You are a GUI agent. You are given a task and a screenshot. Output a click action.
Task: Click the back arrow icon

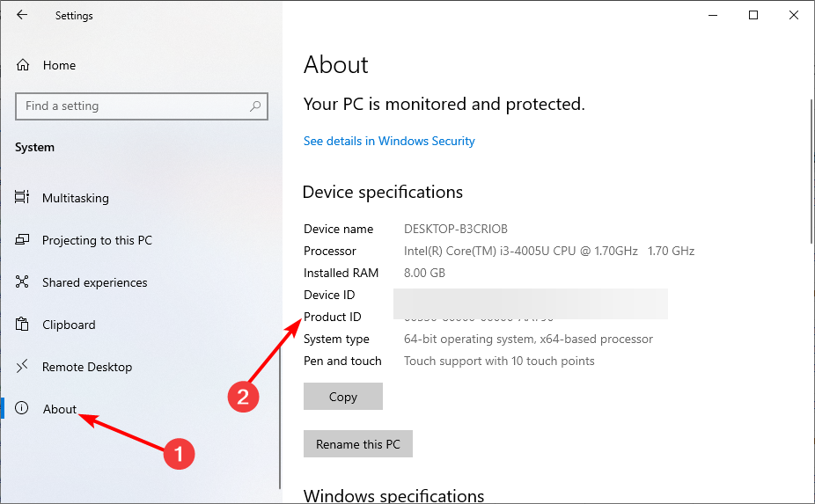coord(22,15)
